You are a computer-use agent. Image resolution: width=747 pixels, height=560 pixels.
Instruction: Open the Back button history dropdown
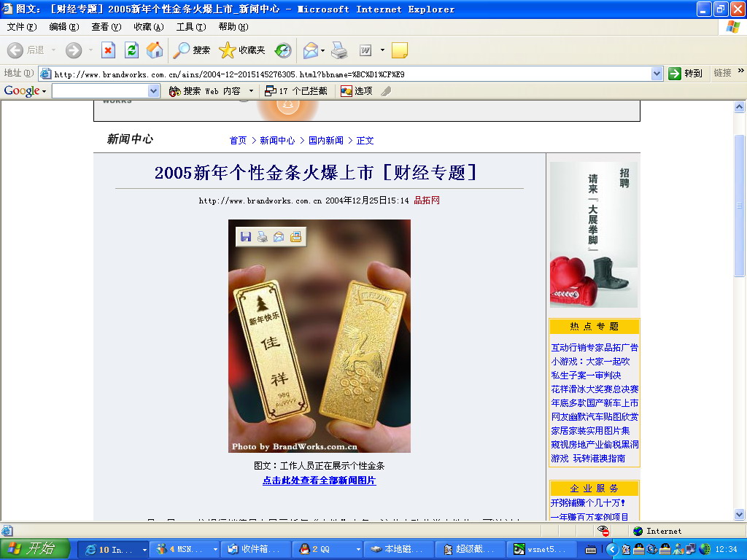coord(53,50)
